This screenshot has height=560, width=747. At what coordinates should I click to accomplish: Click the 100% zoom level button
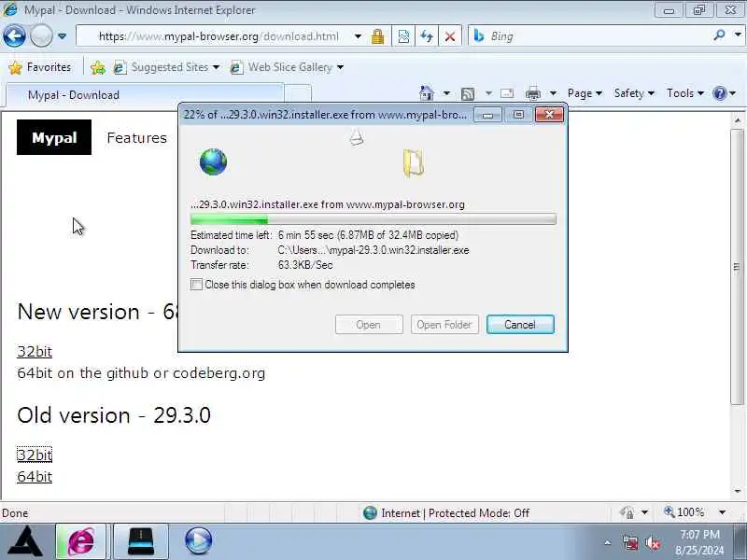tap(684, 512)
